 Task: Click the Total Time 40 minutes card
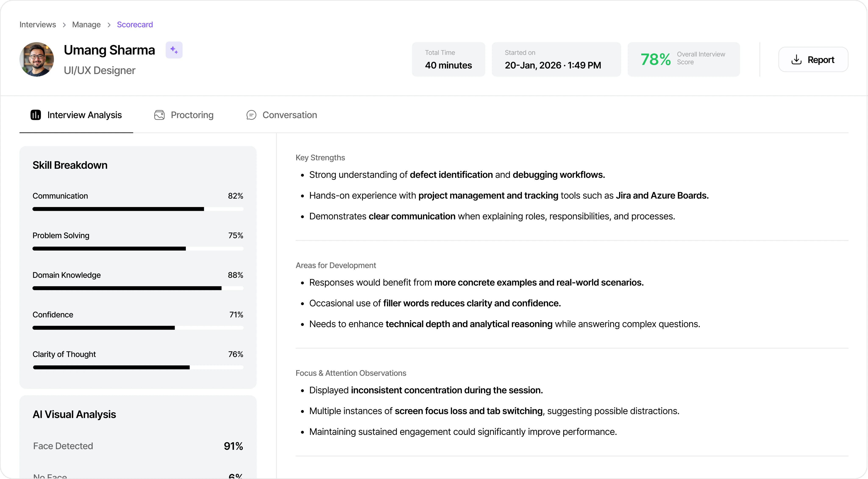(x=448, y=59)
